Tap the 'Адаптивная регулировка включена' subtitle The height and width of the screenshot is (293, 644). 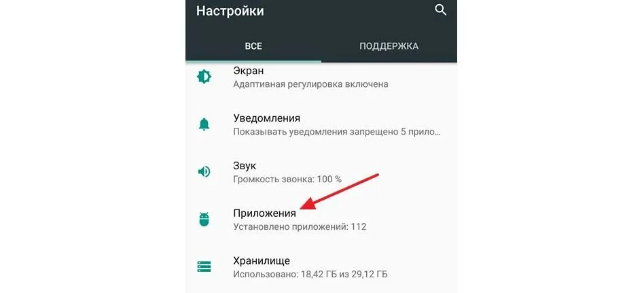310,84
